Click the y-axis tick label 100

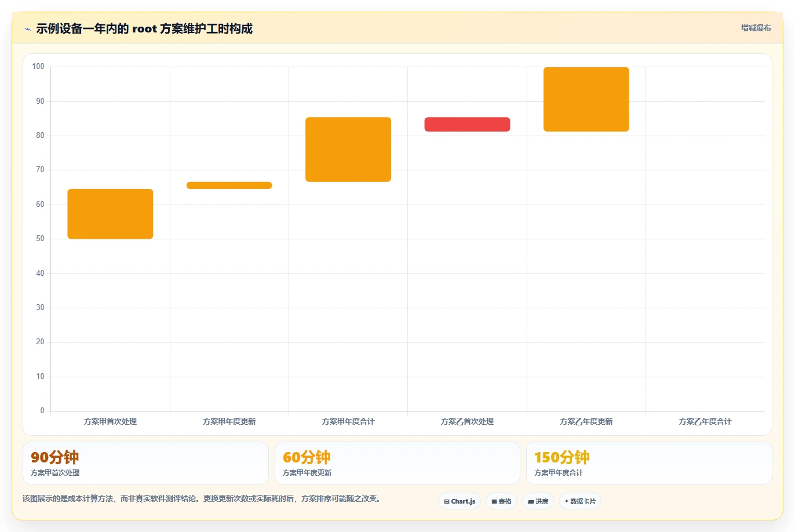[38, 67]
